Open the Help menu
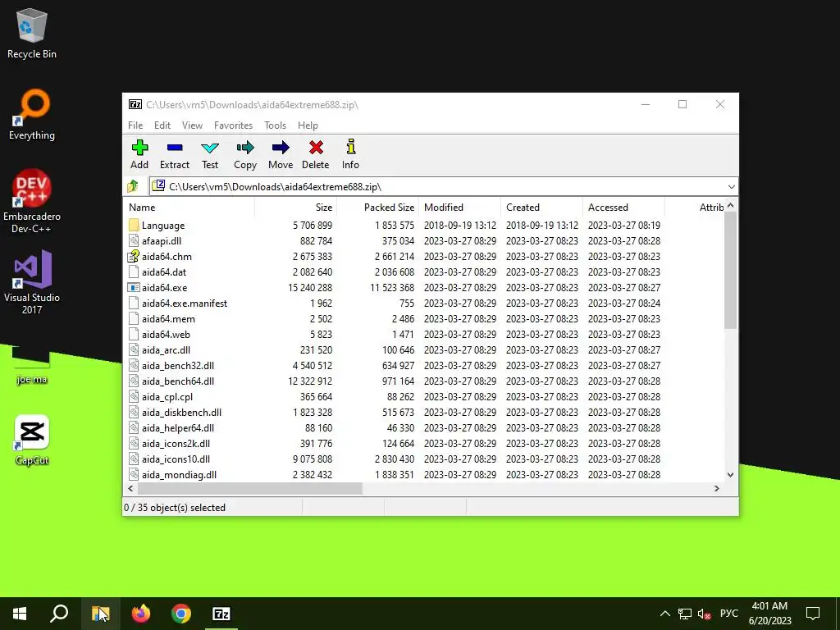Screen dimensions: 840x630 [308, 126]
